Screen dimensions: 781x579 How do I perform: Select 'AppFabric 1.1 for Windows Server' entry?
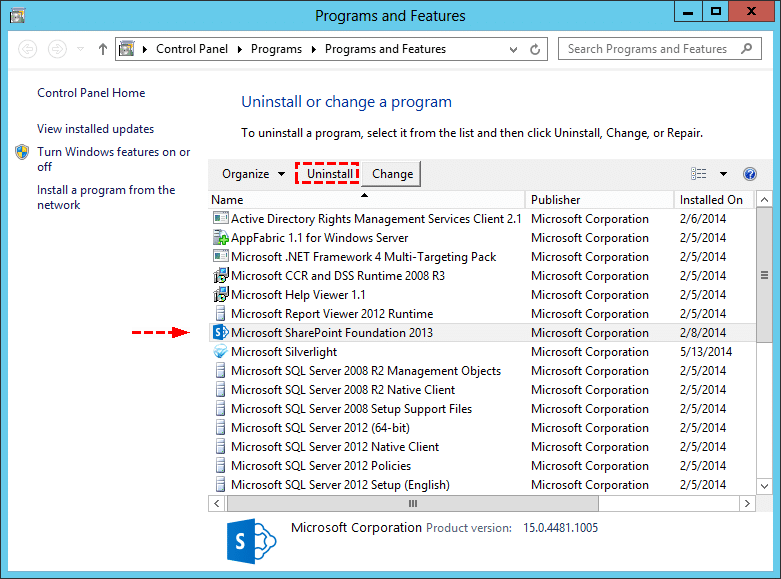pos(319,238)
